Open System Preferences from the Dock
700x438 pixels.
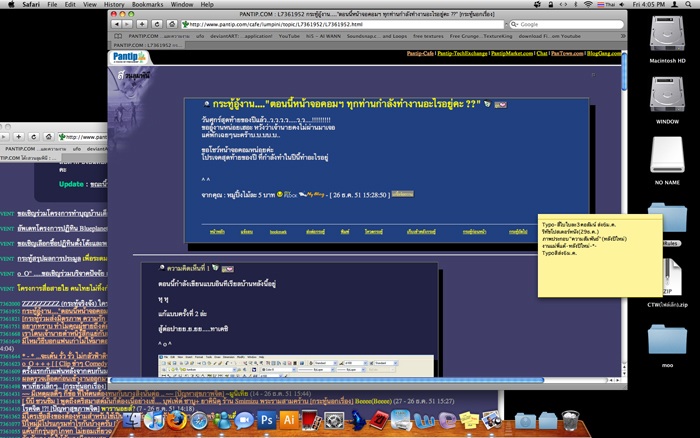pyautogui.click(x=334, y=421)
